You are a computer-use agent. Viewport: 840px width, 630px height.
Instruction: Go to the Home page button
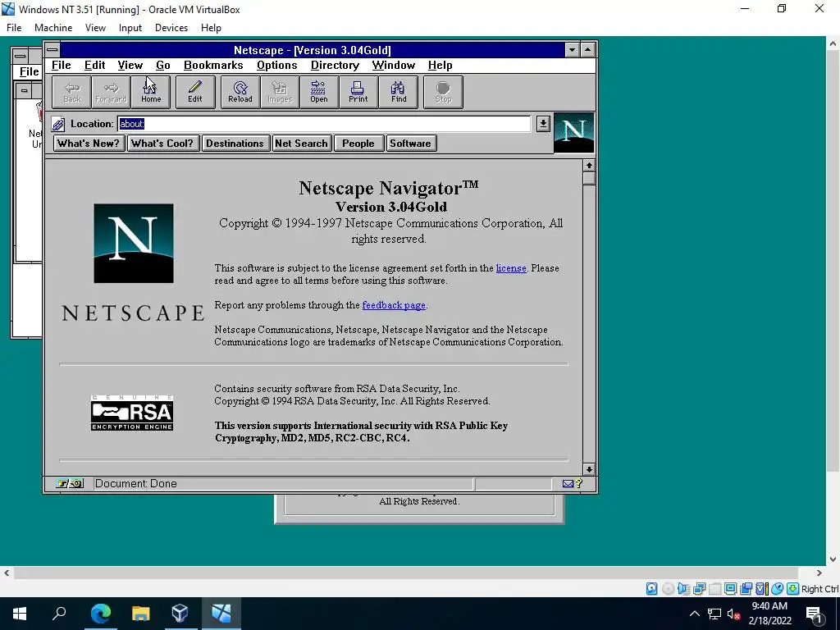click(x=151, y=92)
